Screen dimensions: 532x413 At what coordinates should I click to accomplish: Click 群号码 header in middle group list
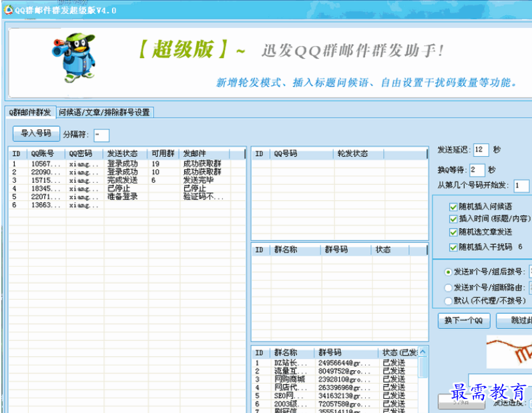pos(346,250)
